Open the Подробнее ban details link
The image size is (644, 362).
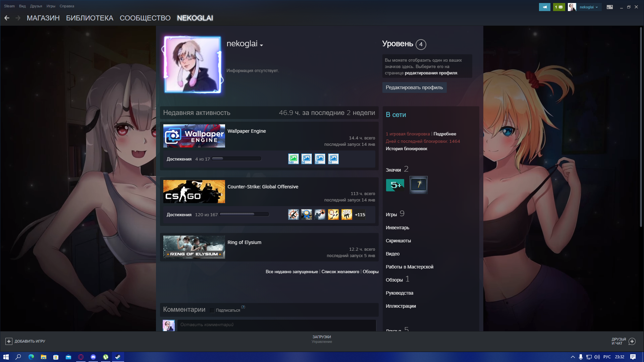coord(444,134)
